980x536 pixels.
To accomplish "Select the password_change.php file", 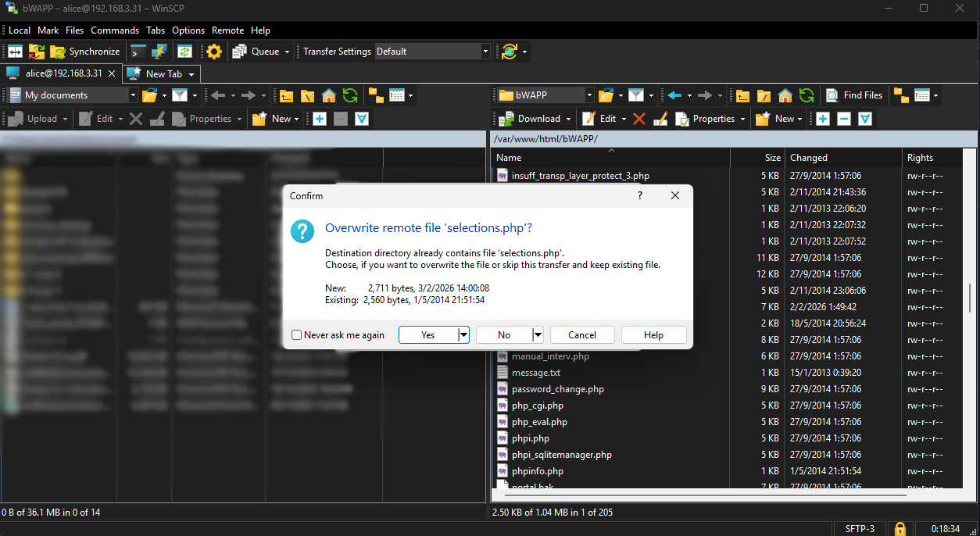I will tap(557, 389).
